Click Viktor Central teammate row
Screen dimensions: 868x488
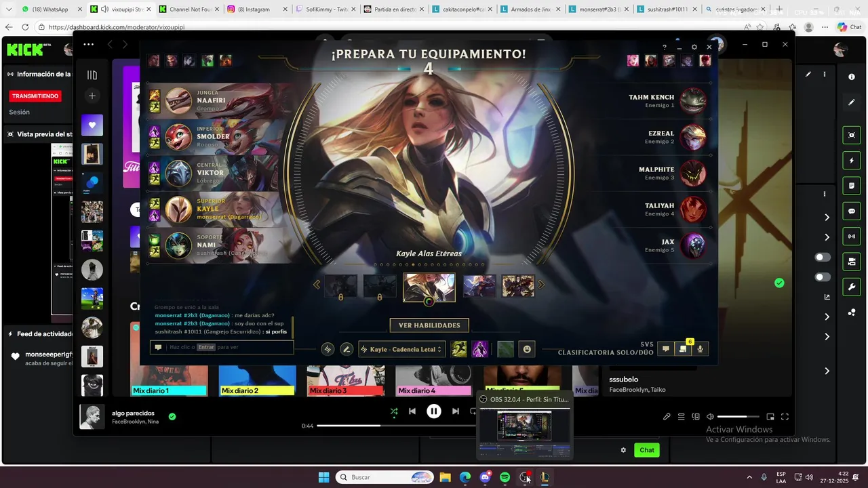pos(219,173)
